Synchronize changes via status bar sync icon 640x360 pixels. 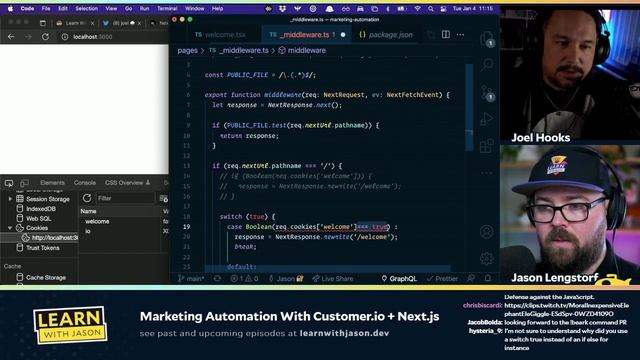click(x=217, y=279)
